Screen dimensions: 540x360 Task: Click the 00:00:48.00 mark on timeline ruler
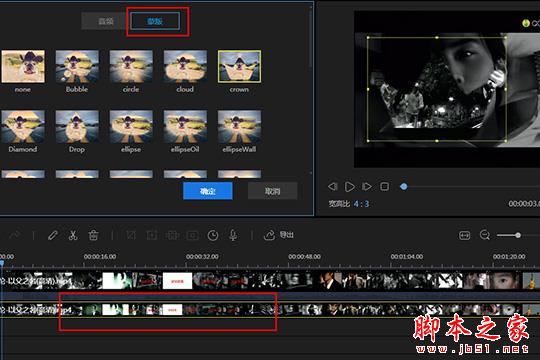click(304, 257)
